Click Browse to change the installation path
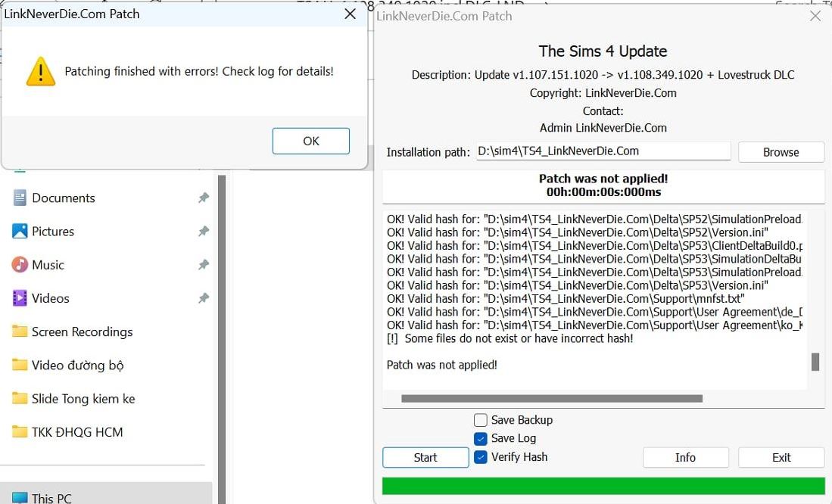 pos(781,152)
